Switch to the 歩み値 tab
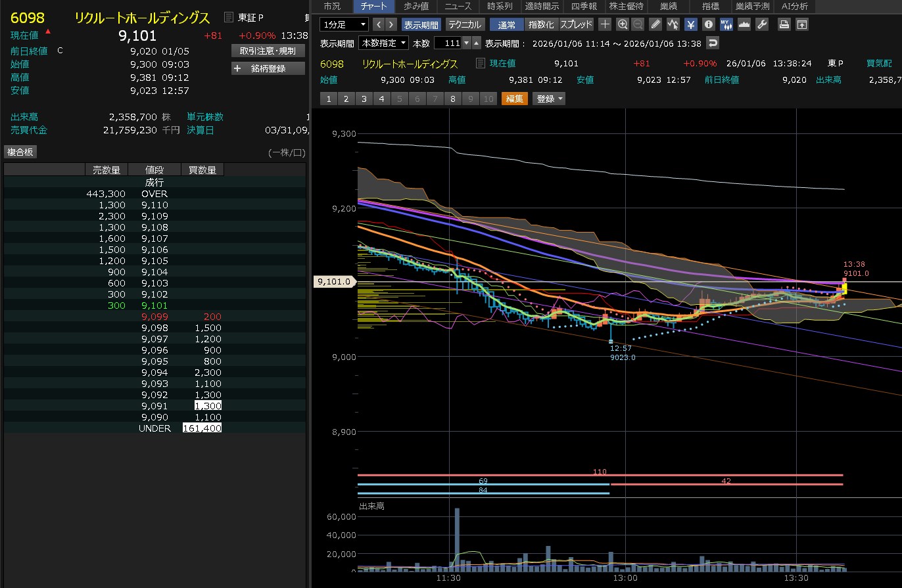The height and width of the screenshot is (588, 902). [x=417, y=7]
